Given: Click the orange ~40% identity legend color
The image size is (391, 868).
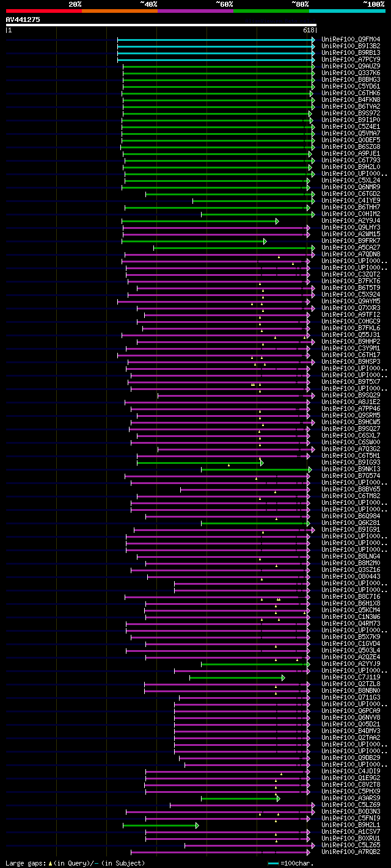Looking at the screenshot, I should 120,11.
